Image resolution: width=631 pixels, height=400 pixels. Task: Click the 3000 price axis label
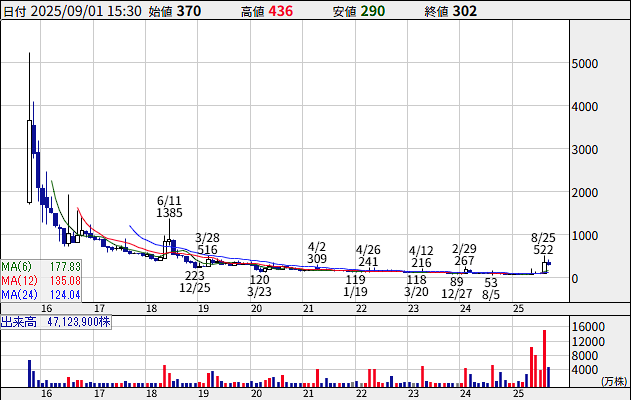585,150
